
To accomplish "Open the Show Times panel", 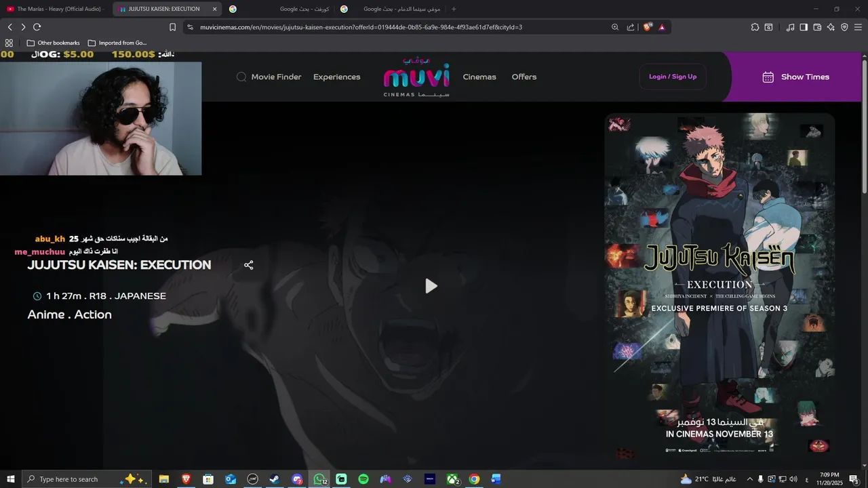I will 795,77.
